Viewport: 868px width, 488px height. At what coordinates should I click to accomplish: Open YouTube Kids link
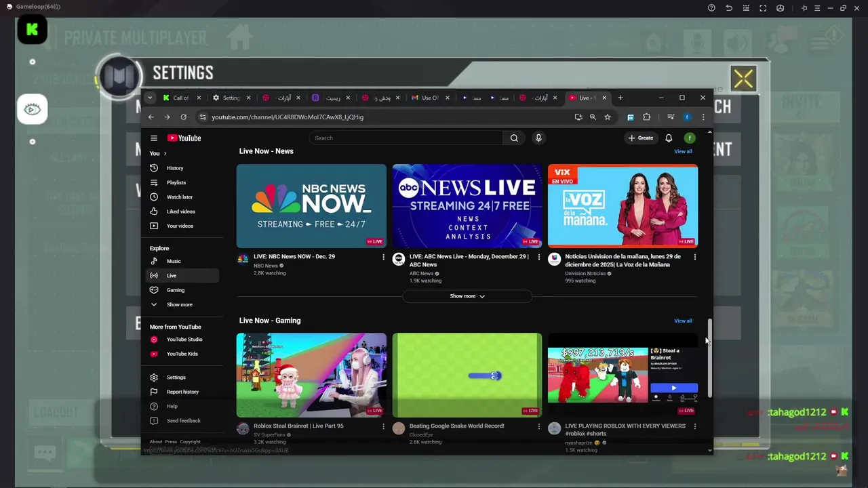click(x=182, y=354)
